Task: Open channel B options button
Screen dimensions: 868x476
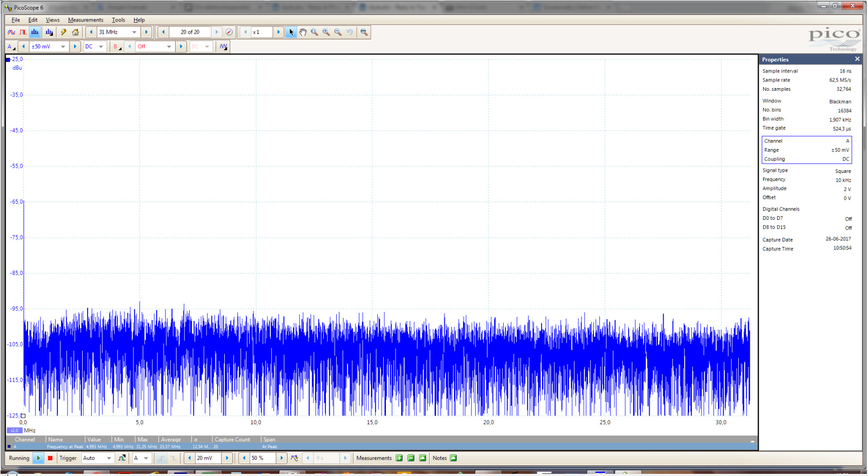Action: [117, 47]
